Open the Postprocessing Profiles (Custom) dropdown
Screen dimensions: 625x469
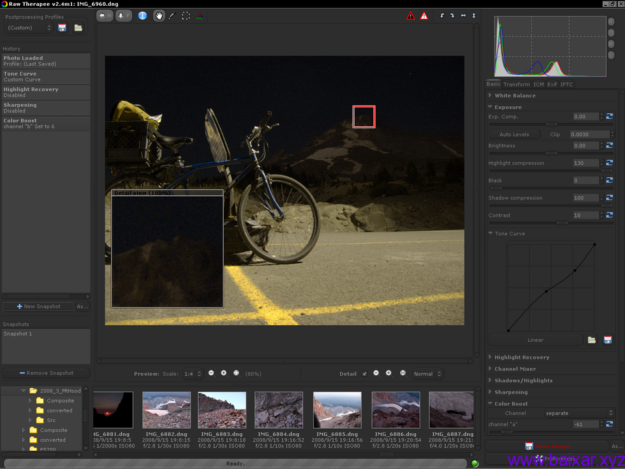point(29,28)
